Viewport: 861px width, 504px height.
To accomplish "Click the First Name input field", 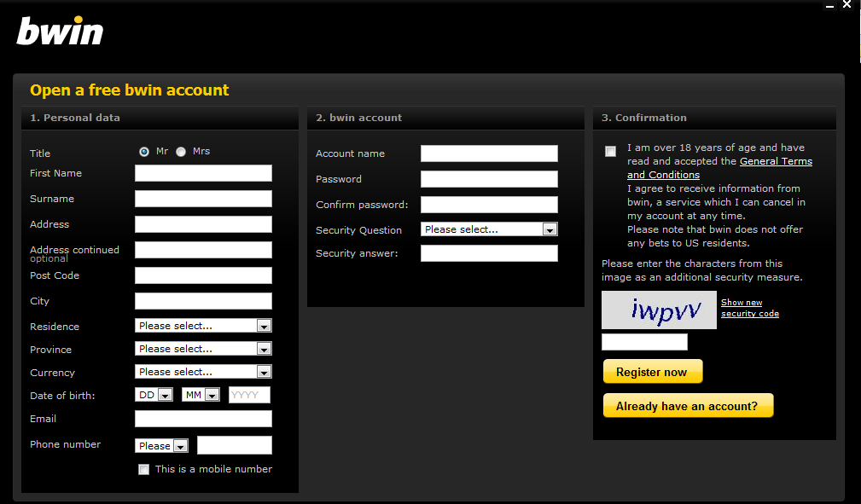I will [x=203, y=172].
